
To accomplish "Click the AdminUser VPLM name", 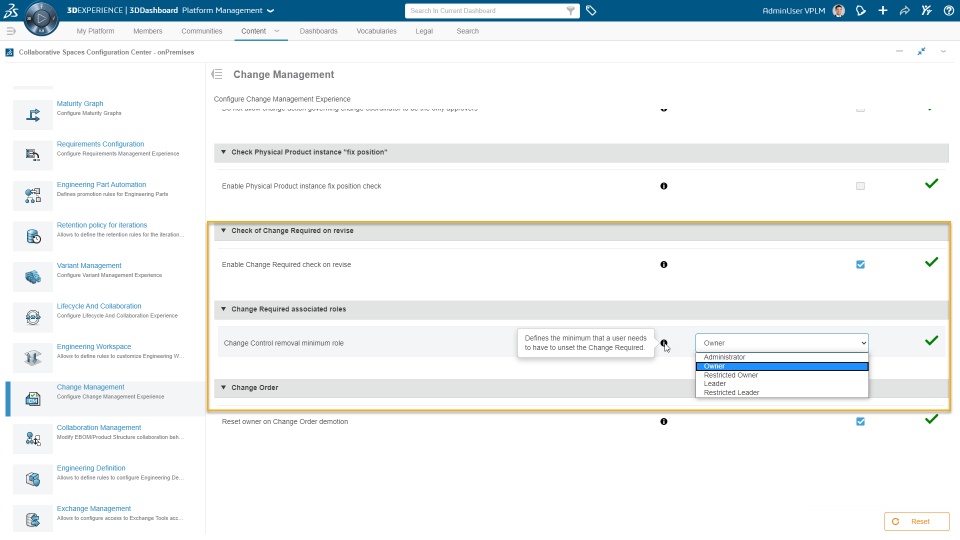I will (793, 10).
